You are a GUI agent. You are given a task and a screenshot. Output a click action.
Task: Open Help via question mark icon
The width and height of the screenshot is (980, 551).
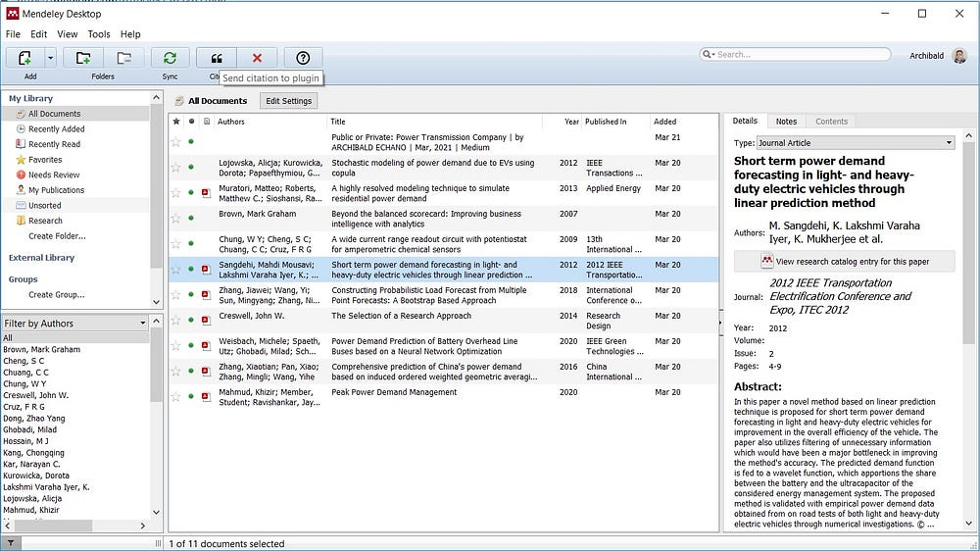coord(303,59)
